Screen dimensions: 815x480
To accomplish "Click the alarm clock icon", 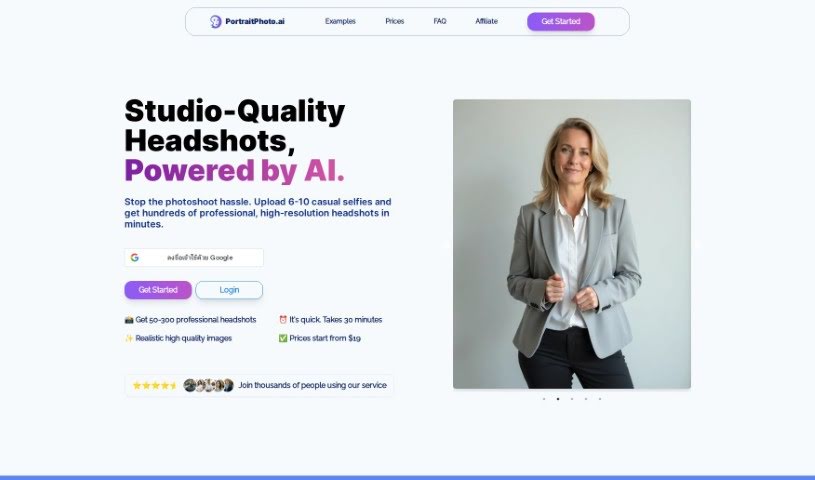I will [x=283, y=319].
